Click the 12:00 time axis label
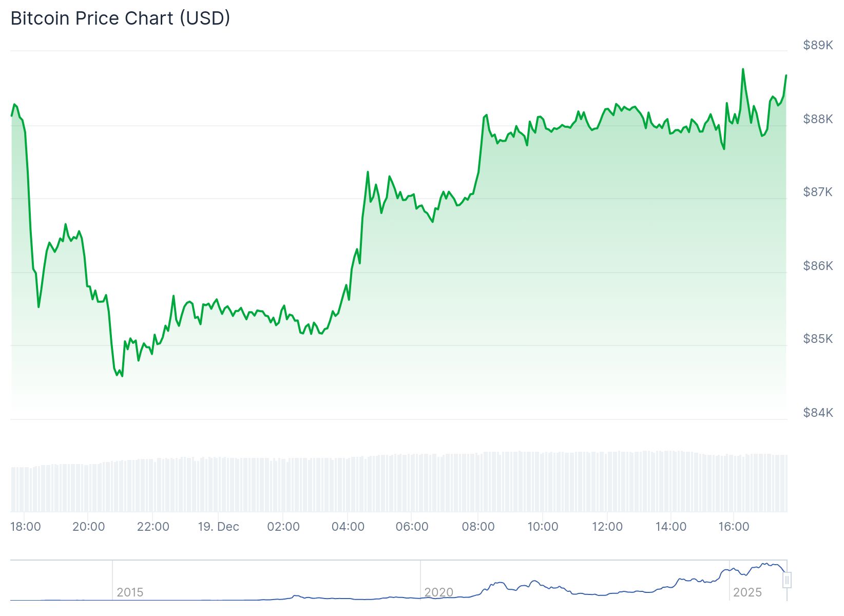Screen dimensions: 844x616 [607, 527]
